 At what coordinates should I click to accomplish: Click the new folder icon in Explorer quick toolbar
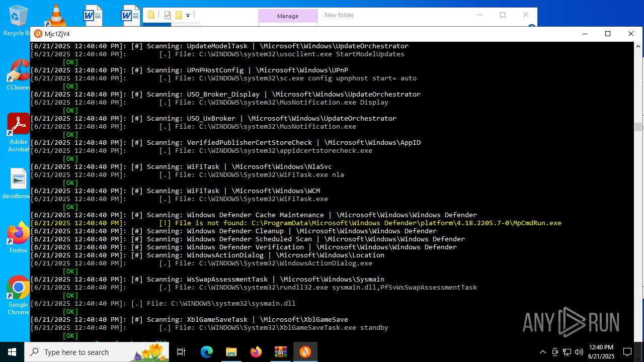(x=178, y=15)
